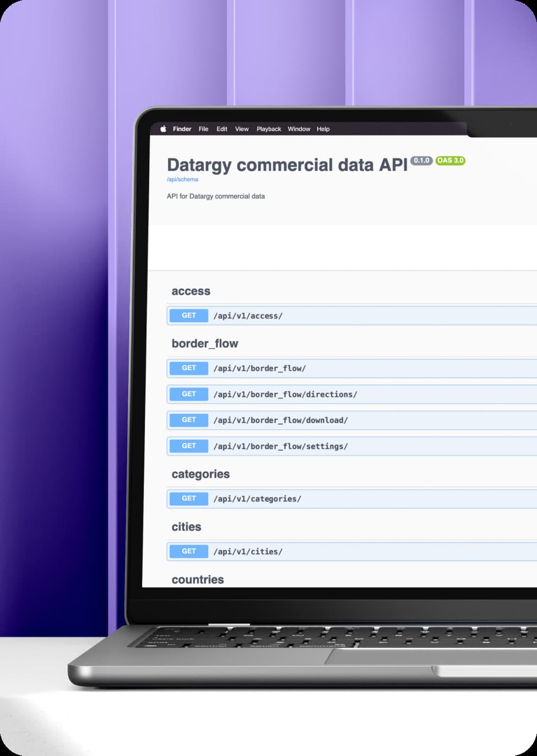
Task: Click the GET badge on /api/v1/border_flow/
Action: click(x=188, y=368)
